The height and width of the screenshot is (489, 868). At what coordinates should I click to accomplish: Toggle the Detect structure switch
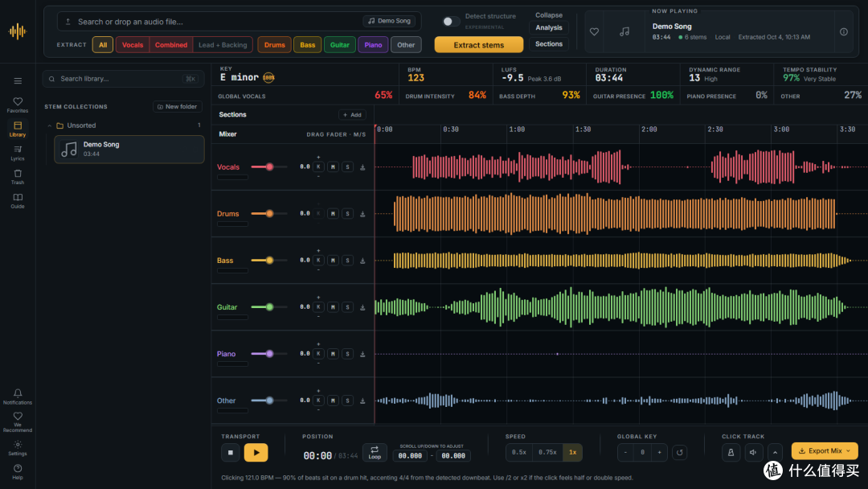[x=451, y=22]
